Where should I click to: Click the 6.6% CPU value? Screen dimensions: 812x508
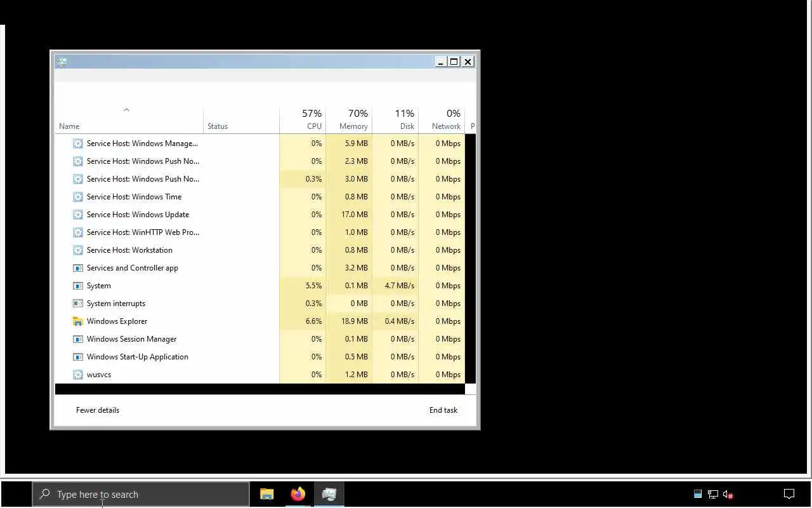[313, 321]
